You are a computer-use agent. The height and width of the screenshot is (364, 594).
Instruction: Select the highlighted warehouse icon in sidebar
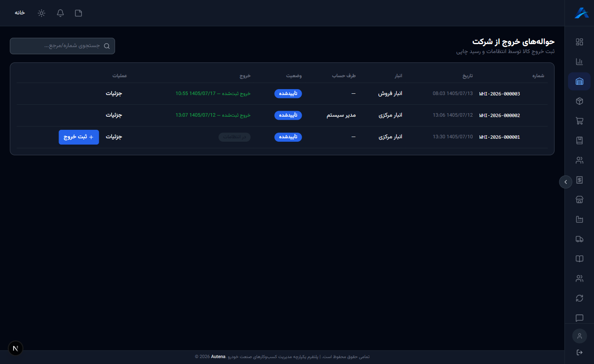click(x=579, y=81)
